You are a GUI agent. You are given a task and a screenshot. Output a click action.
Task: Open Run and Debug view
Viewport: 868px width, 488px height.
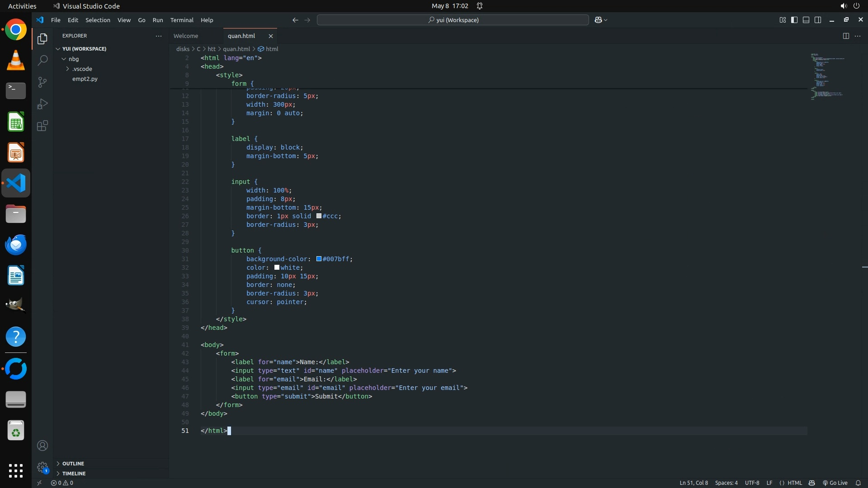42,104
